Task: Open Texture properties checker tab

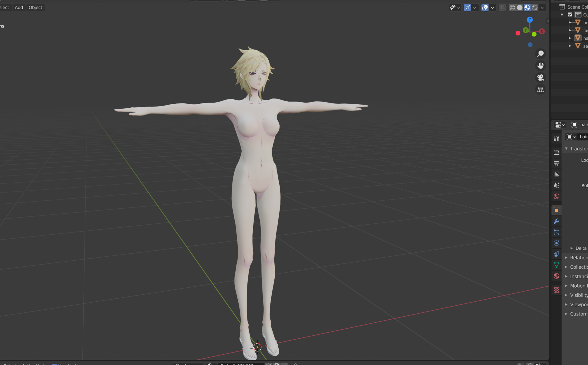Action: pyautogui.click(x=556, y=290)
